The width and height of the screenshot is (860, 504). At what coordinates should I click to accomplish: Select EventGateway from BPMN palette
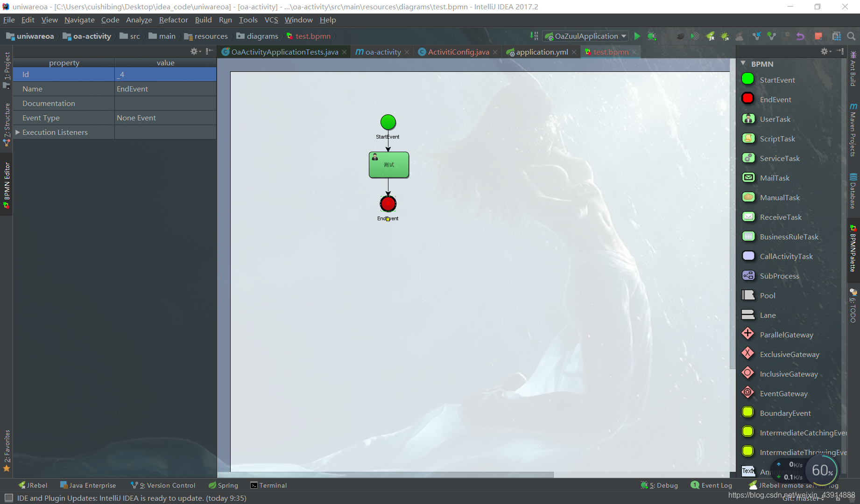tap(775, 393)
